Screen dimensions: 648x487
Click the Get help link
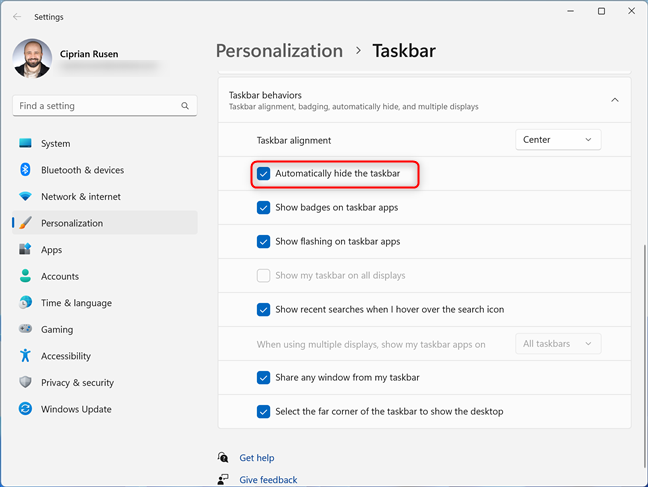point(257,458)
